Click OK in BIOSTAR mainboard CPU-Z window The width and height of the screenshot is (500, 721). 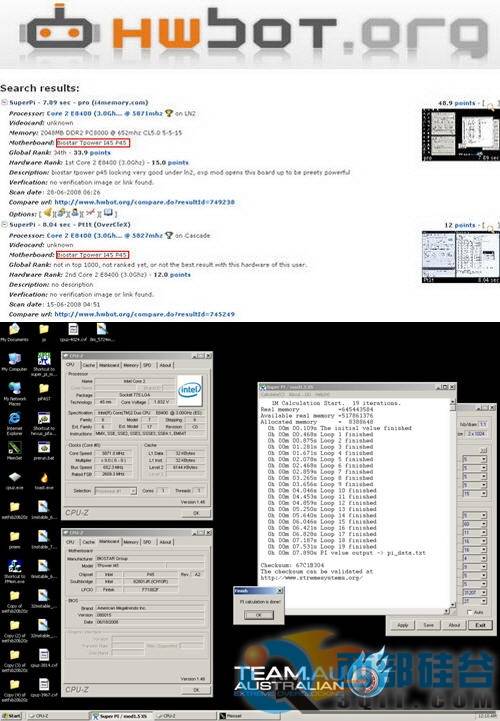click(x=196, y=690)
